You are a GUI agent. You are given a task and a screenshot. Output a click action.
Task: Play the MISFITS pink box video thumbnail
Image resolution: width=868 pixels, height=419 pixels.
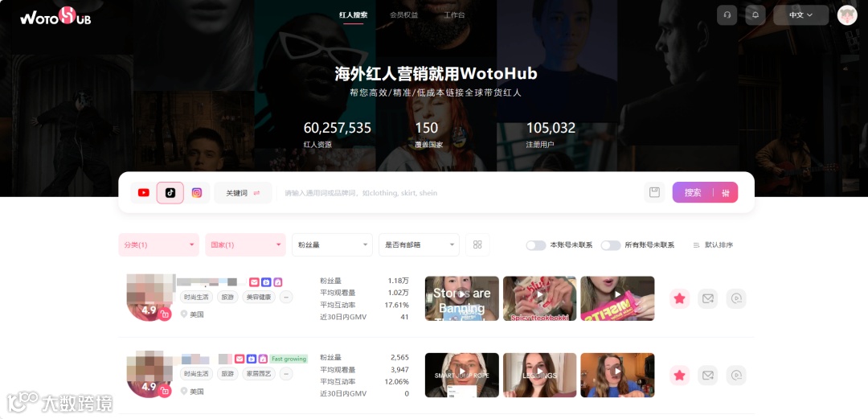click(x=617, y=298)
